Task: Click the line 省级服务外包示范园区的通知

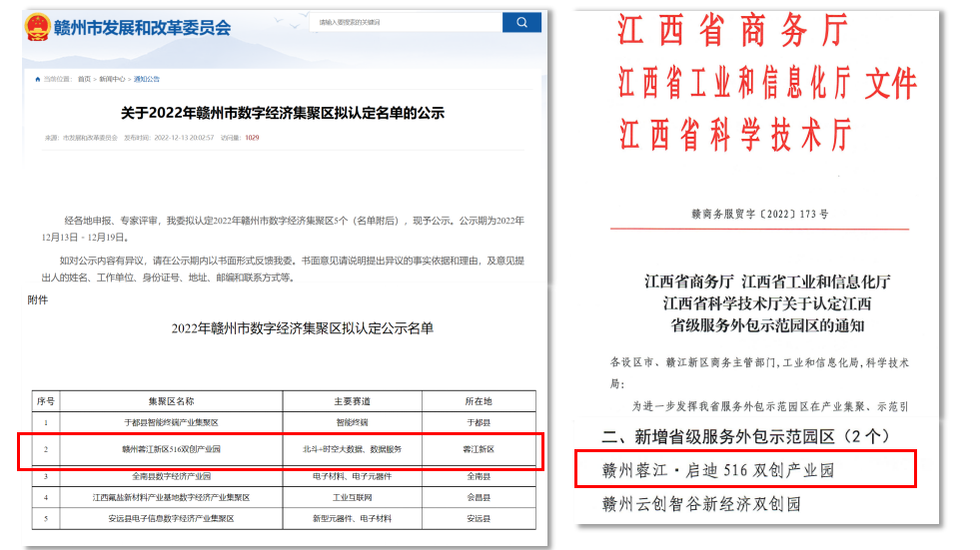Action: click(767, 325)
